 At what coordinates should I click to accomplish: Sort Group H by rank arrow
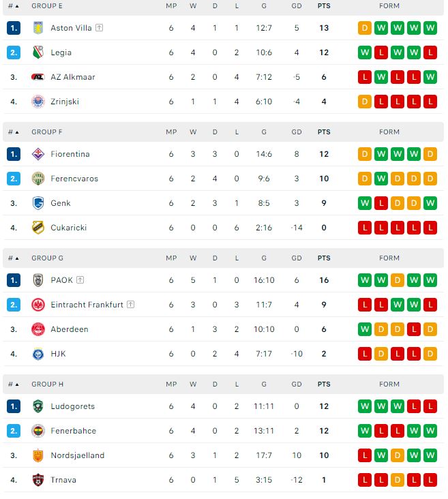point(16,384)
